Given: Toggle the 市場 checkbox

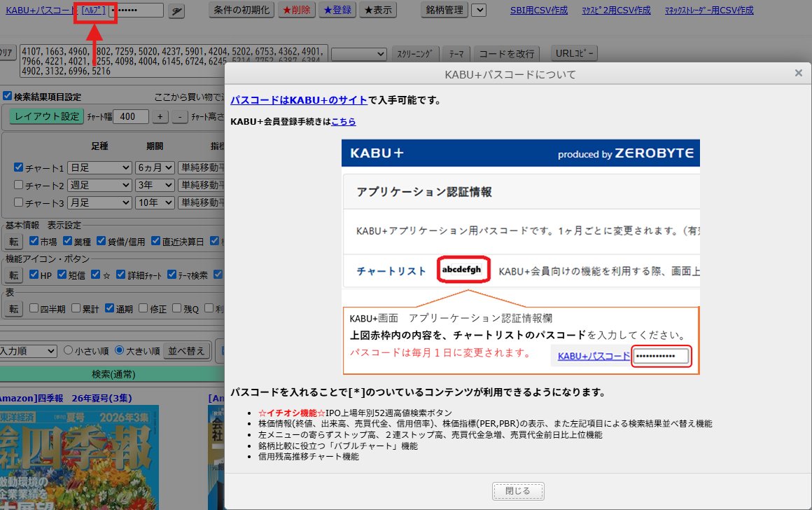Looking at the screenshot, I should pos(34,240).
